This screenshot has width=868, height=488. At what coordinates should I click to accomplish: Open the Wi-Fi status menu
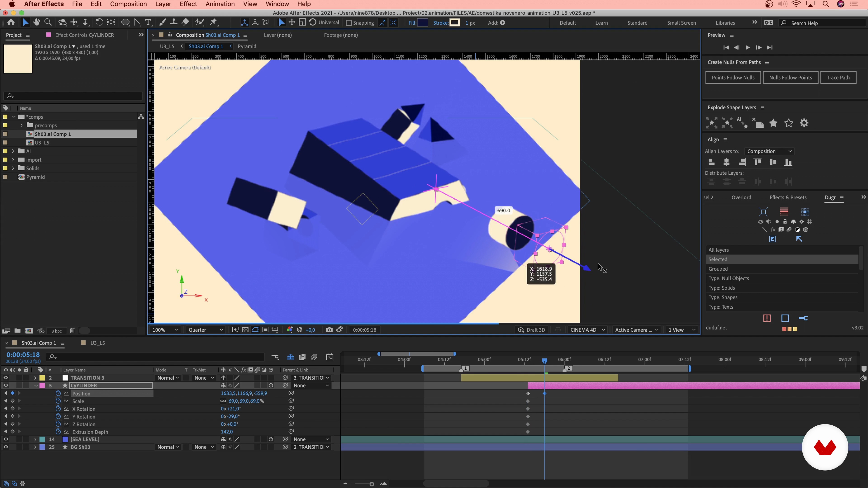[796, 4]
